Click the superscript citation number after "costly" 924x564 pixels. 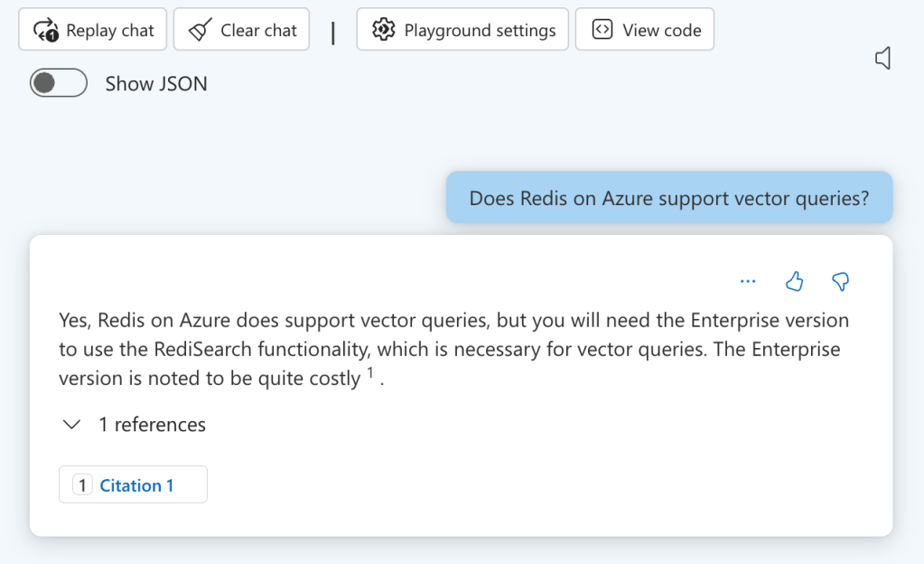click(370, 373)
